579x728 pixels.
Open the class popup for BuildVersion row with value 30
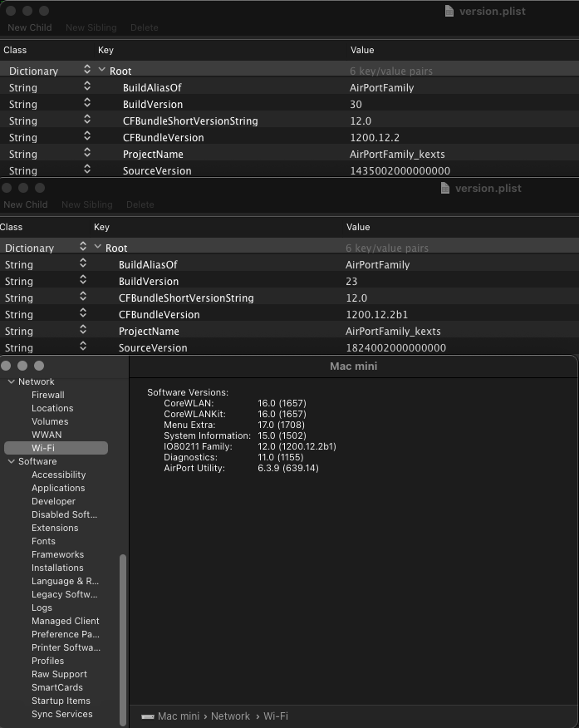[86, 104]
